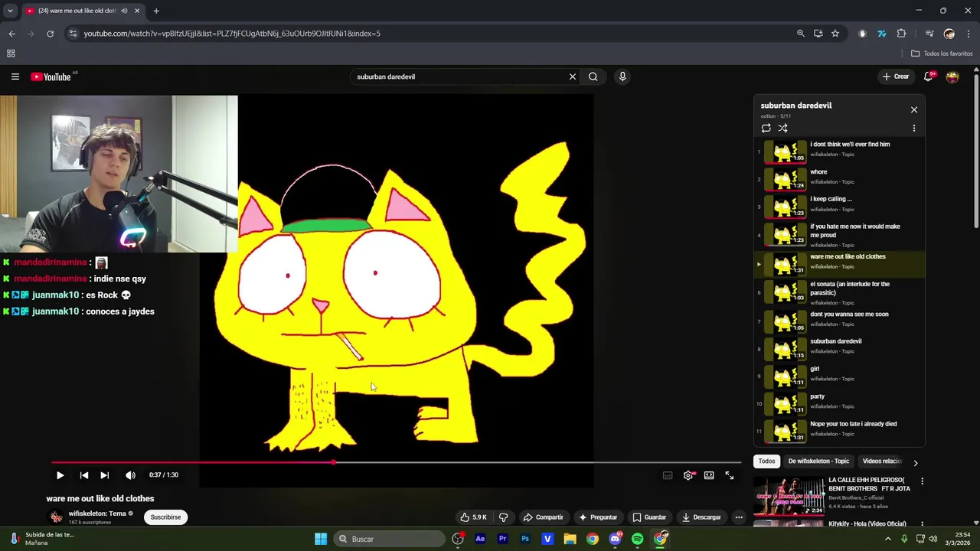Open playlist options three-dot menu

[913, 129]
